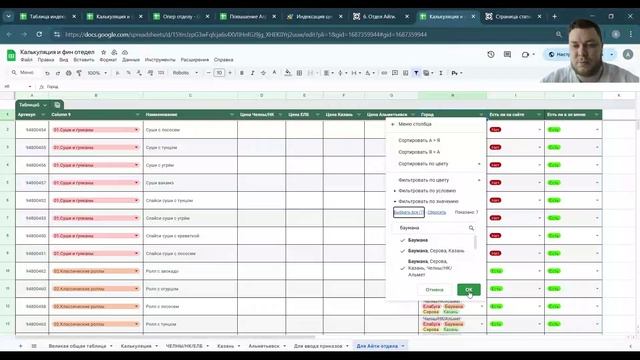Open the Файл menu
The width and height of the screenshot is (640, 360).
tap(27, 60)
